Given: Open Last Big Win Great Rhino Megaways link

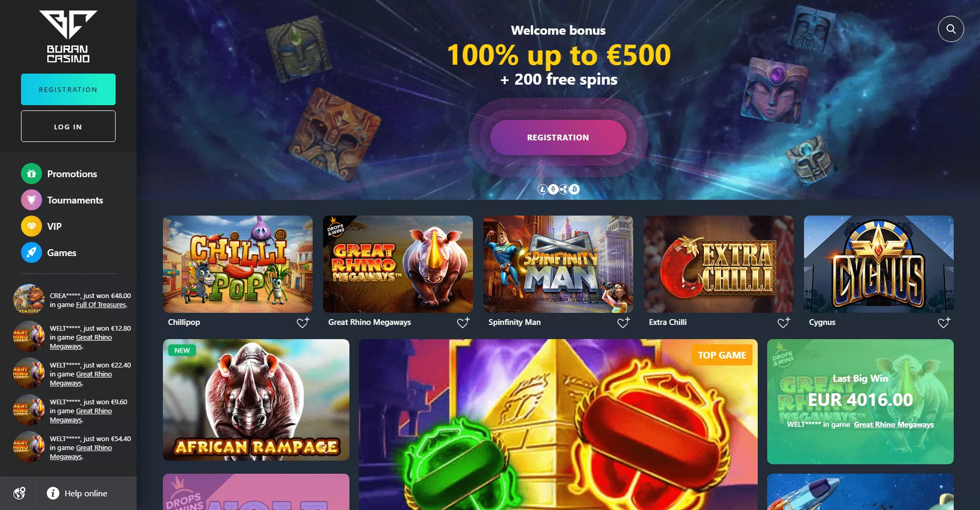Looking at the screenshot, I should click(894, 425).
